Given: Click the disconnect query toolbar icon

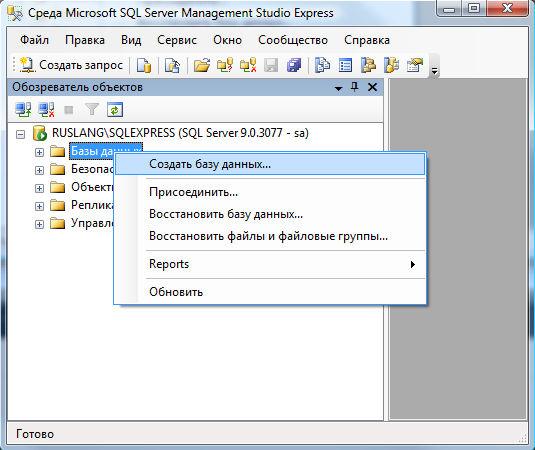Looking at the screenshot, I should click(248, 65).
